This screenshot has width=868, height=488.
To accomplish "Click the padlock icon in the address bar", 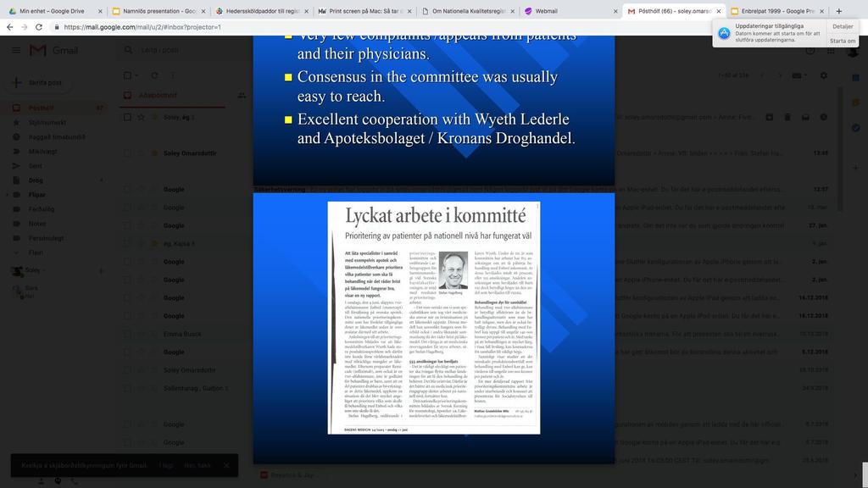I will 57,26.
